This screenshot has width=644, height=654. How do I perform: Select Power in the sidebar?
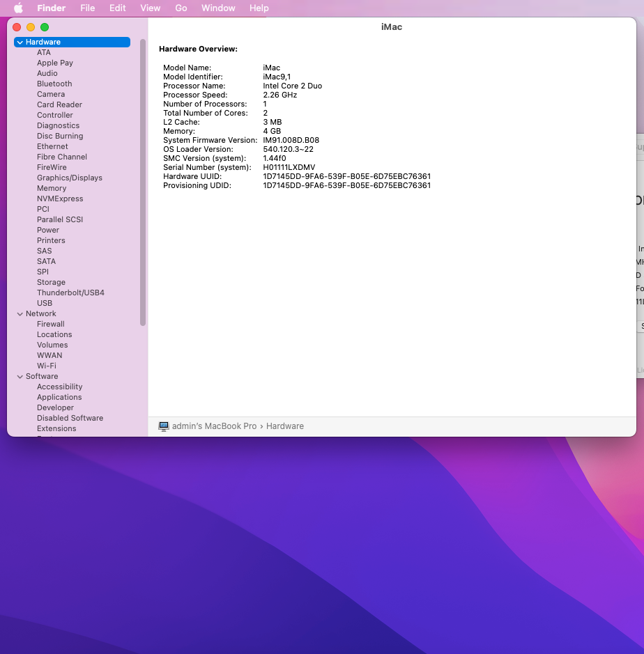[48, 230]
